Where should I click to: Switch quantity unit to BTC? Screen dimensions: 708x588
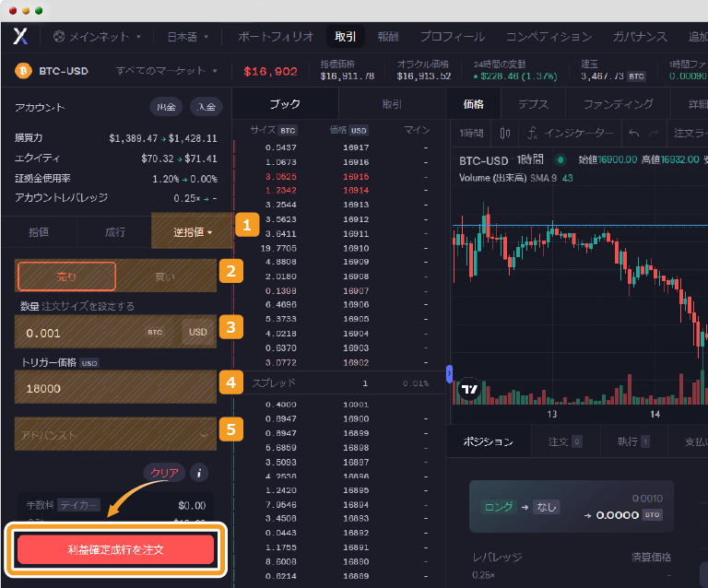[x=155, y=332]
